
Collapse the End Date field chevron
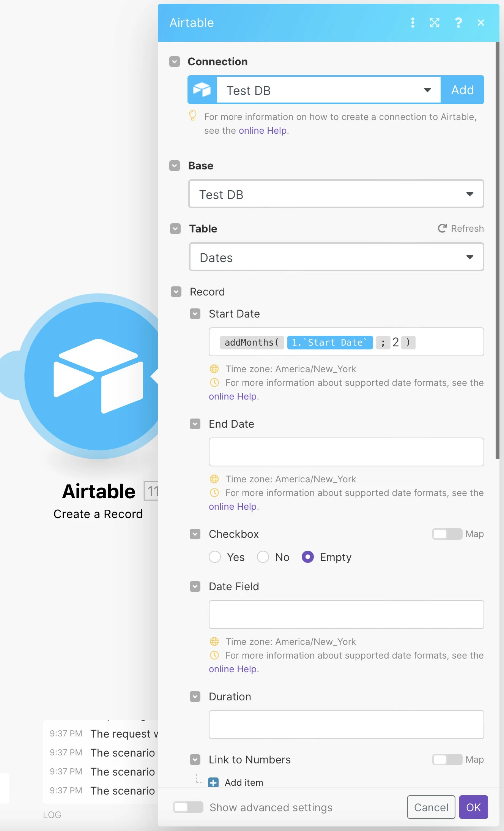(195, 424)
